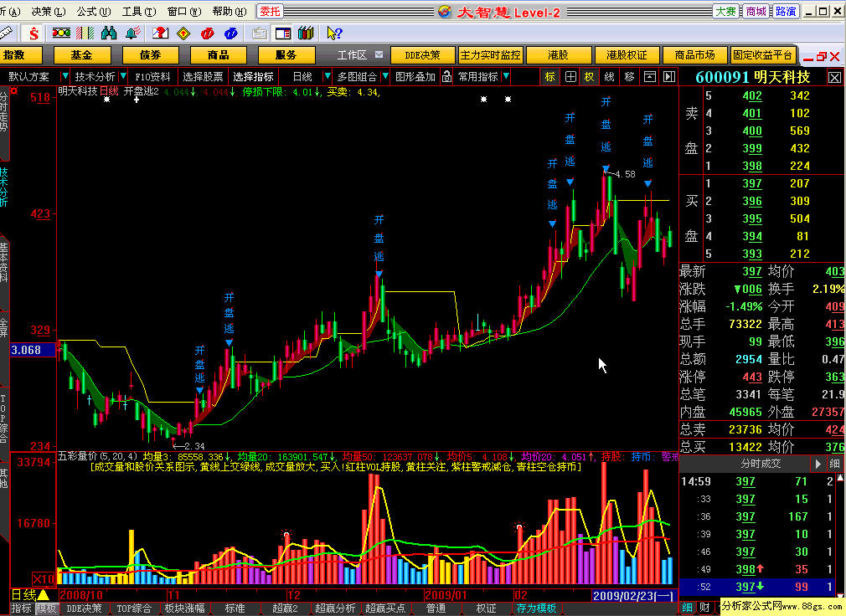
Task: Select the 超赢买点 bottom tab
Action: click(x=385, y=608)
